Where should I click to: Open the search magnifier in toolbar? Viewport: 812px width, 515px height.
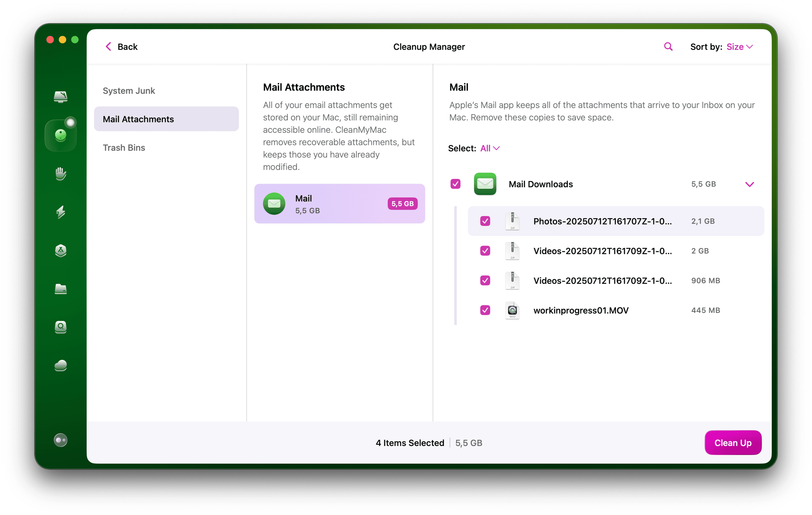pos(668,46)
